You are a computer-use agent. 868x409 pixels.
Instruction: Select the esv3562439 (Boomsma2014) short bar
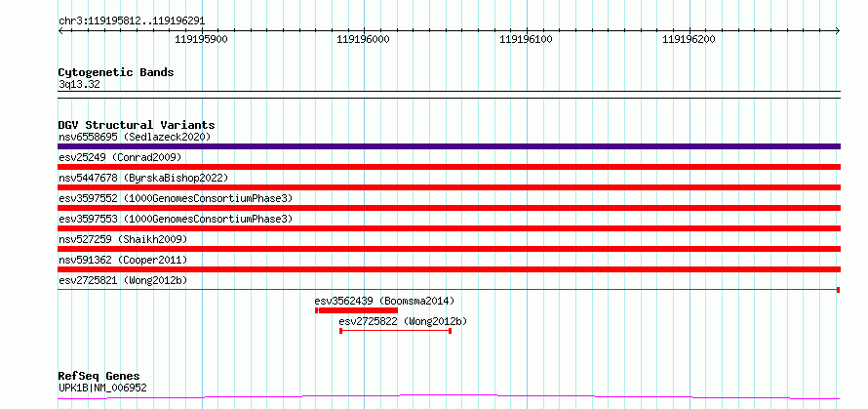click(x=357, y=310)
